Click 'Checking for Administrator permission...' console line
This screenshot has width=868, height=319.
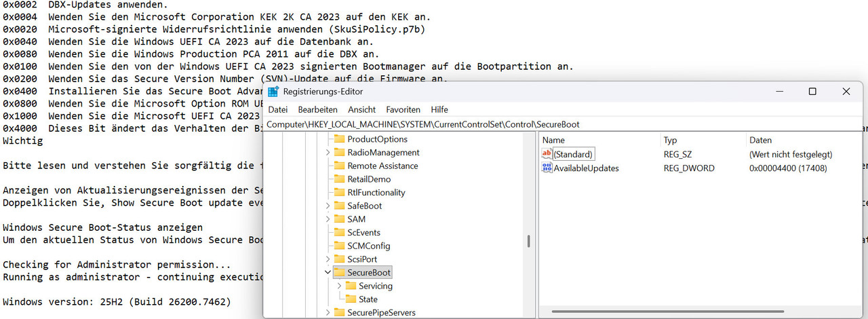click(117, 265)
